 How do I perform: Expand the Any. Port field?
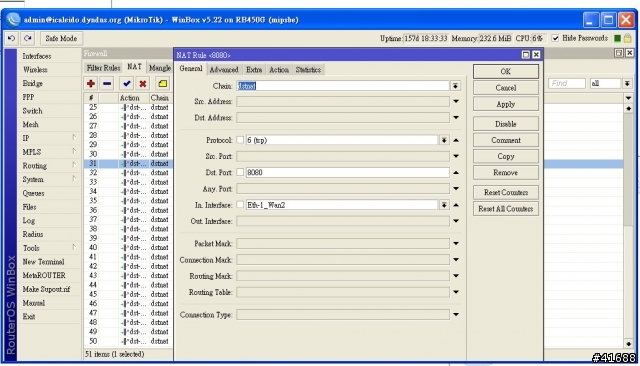[456, 189]
